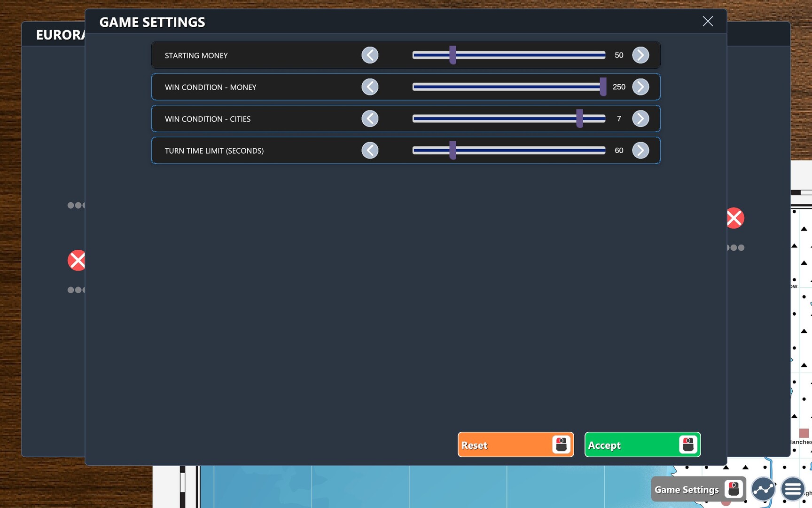The height and width of the screenshot is (508, 812).
Task: Remove the left player via red X icon
Action: [77, 260]
